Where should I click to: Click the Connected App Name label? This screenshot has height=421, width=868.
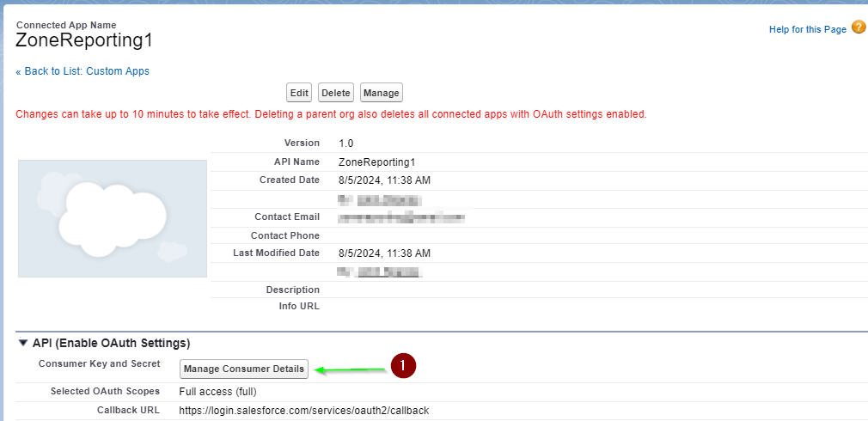(66, 25)
